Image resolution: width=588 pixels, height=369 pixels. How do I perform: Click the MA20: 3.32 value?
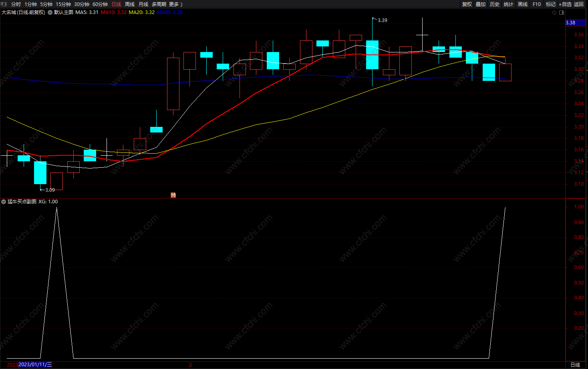pyautogui.click(x=141, y=12)
